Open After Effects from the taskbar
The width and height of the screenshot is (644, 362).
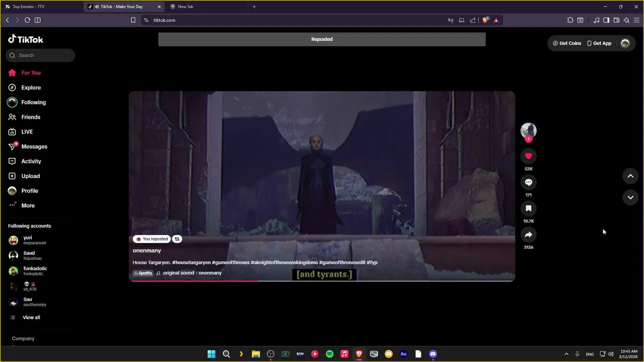coord(403,354)
